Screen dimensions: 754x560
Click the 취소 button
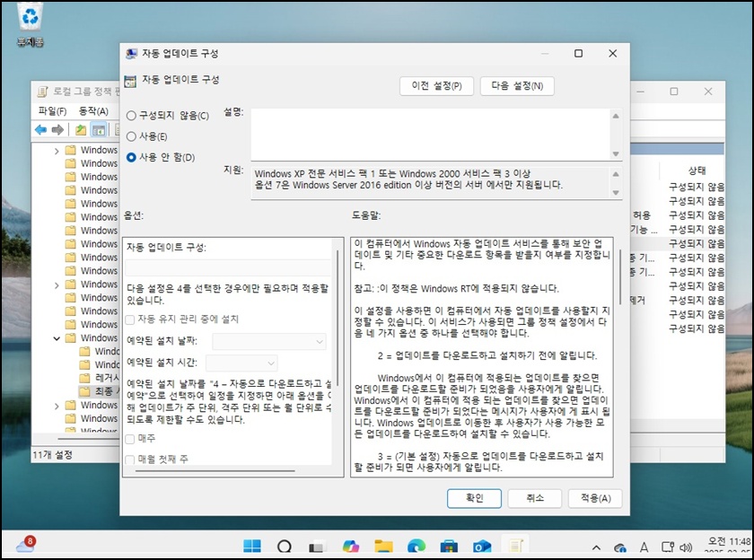[x=535, y=498]
